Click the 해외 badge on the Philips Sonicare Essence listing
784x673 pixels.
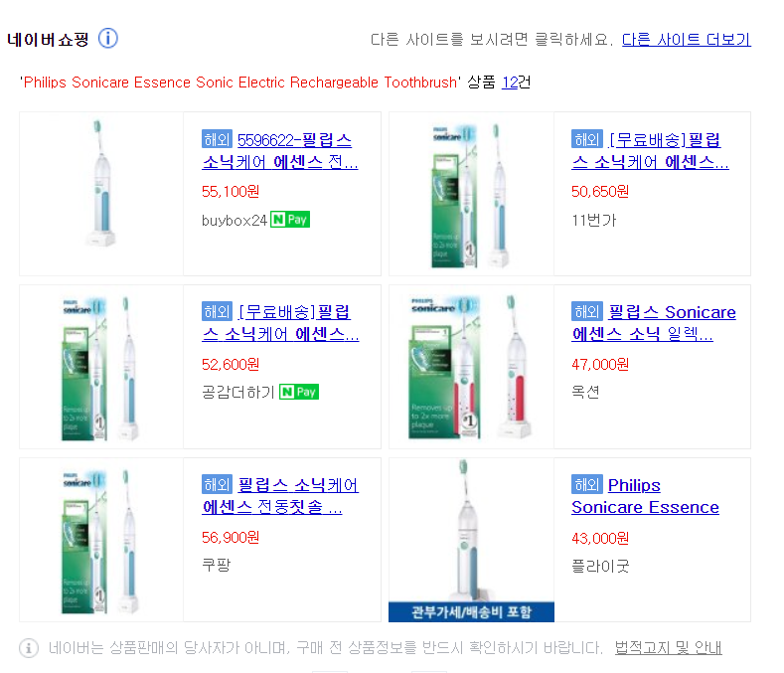click(587, 484)
